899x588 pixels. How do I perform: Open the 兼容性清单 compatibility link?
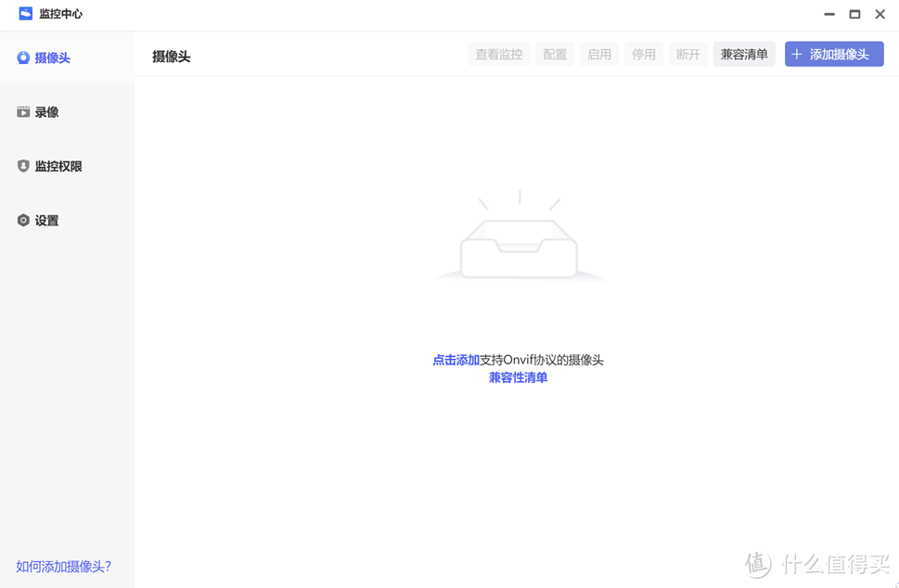(518, 377)
